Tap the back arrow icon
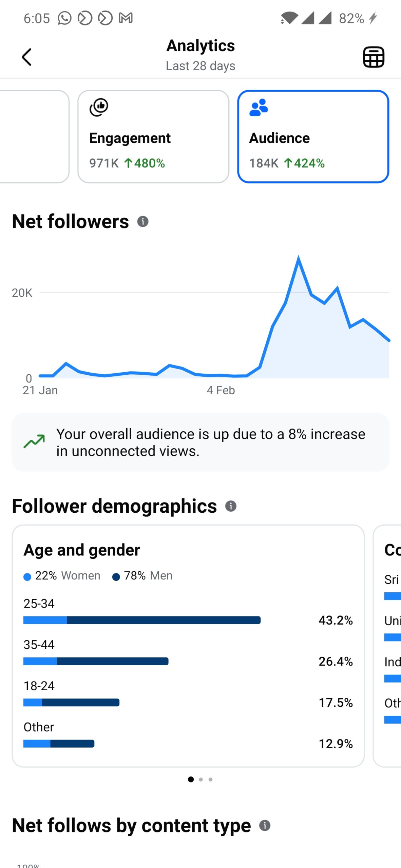This screenshot has height=868, width=401. [x=26, y=57]
